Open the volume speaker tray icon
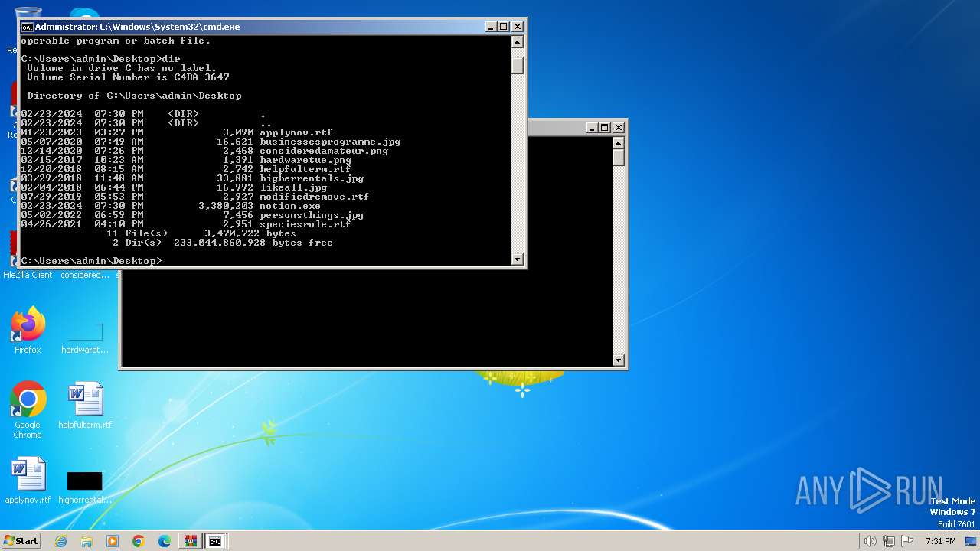The width and height of the screenshot is (980, 551). 870,541
